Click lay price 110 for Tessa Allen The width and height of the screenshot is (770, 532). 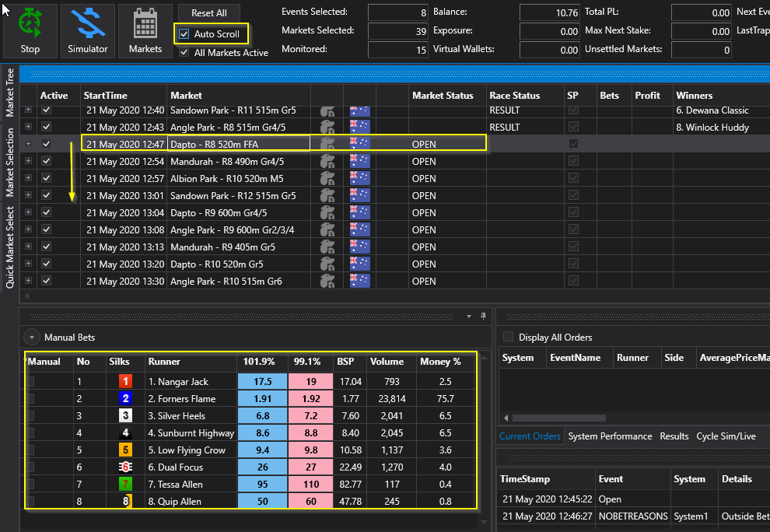311,485
